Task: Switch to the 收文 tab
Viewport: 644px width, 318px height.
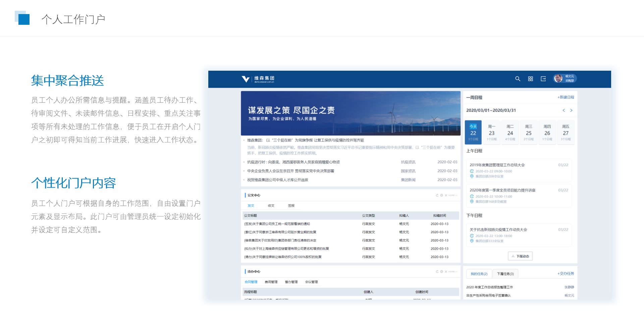Action: [x=271, y=206]
